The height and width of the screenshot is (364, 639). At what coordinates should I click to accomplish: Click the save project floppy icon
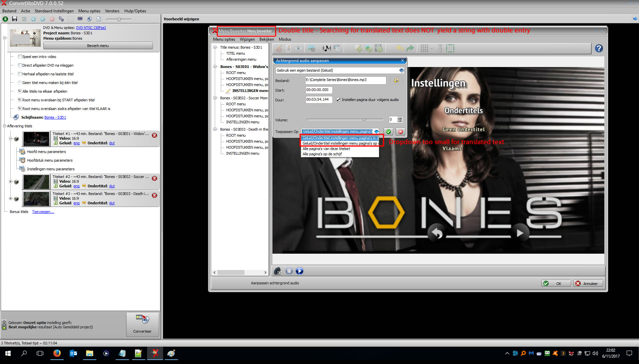click(x=15, y=19)
